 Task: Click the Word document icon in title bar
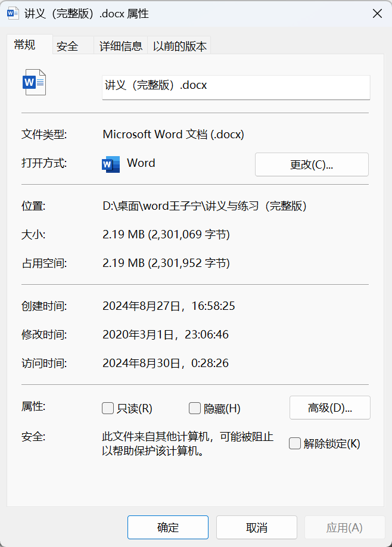pos(13,14)
